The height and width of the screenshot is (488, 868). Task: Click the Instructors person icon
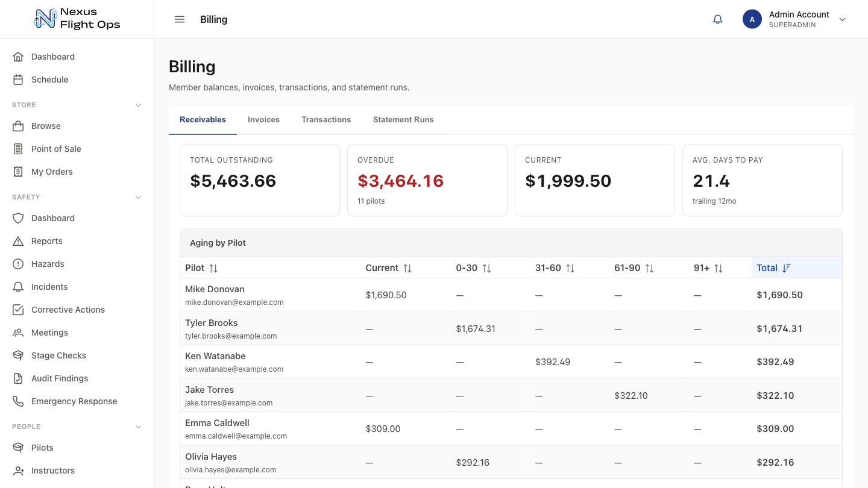[18, 471]
